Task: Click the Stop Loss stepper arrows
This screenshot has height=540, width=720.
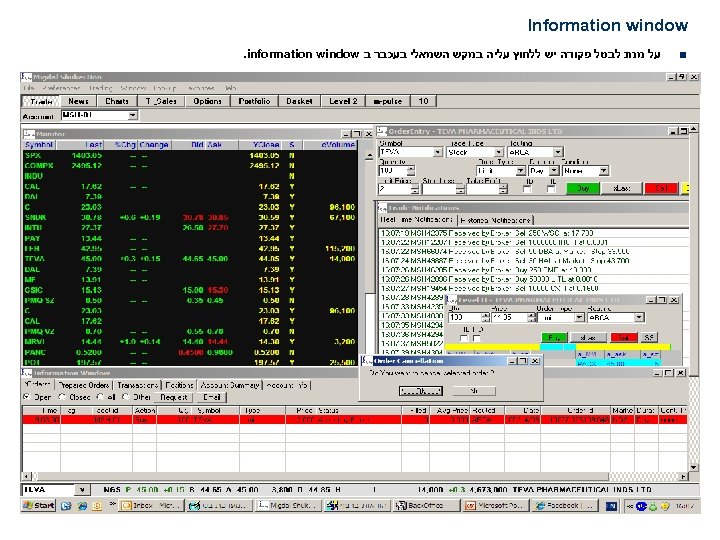Action: (461, 189)
